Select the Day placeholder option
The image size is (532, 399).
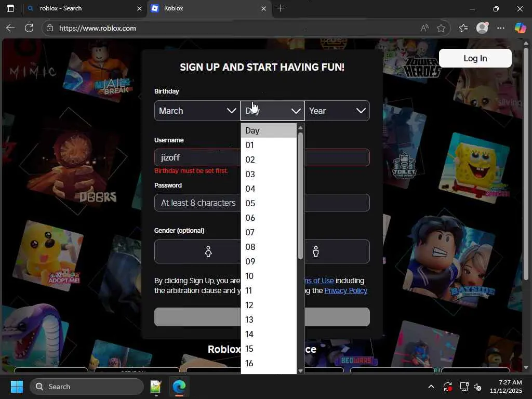pos(269,130)
